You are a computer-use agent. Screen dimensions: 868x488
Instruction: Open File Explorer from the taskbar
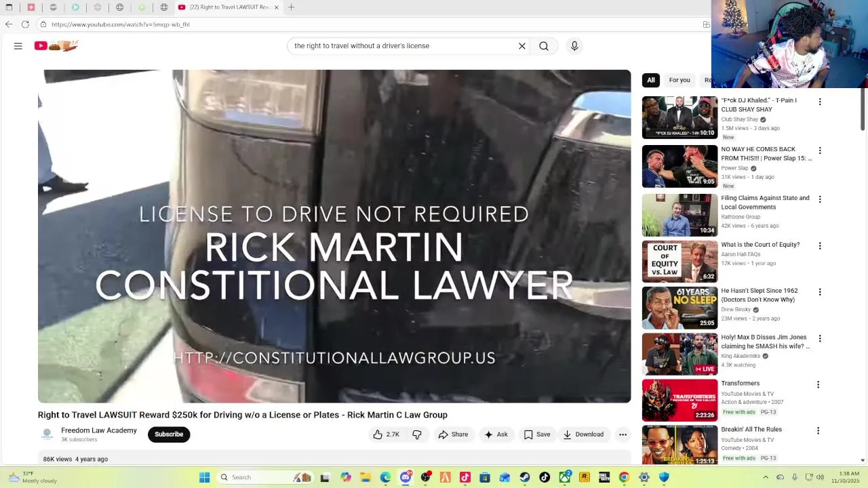click(x=365, y=477)
